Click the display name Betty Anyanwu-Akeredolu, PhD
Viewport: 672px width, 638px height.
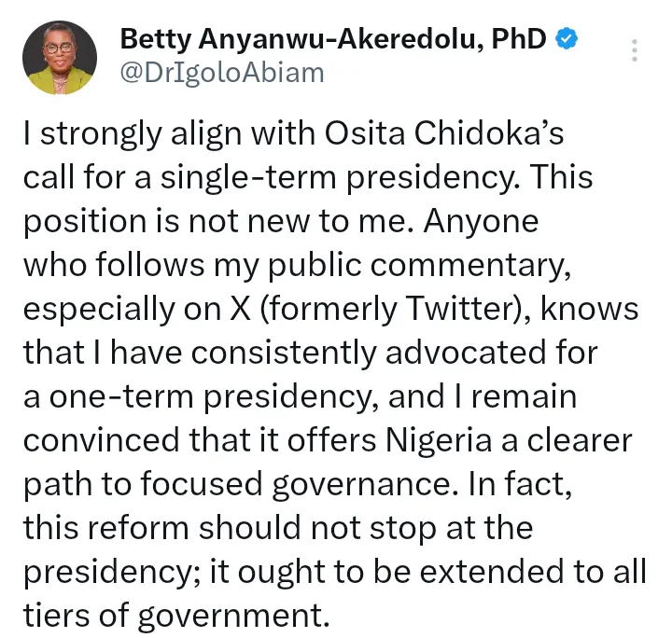334,39
